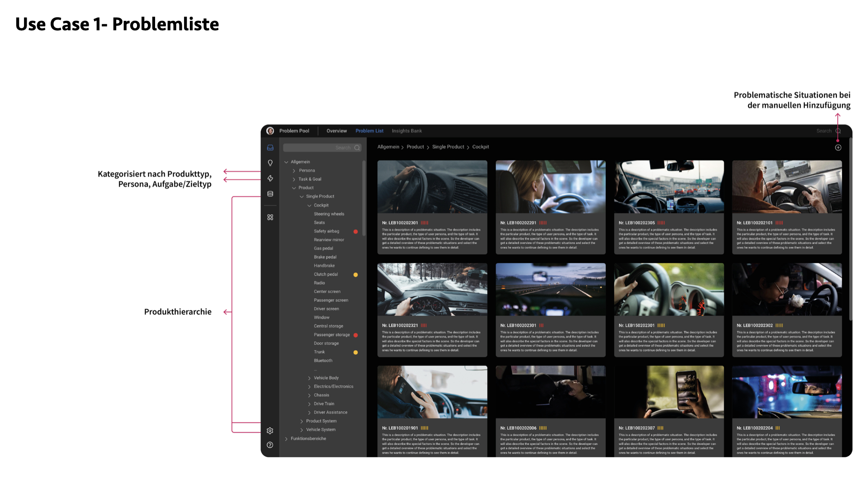Image resolution: width=868 pixels, height=488 pixels.
Task: Expand the Persona tree node
Action: click(x=294, y=171)
